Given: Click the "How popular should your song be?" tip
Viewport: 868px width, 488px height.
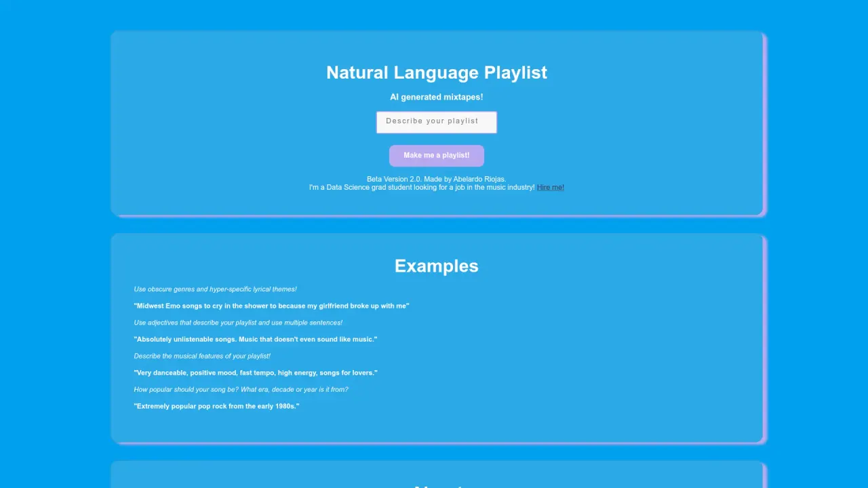Looking at the screenshot, I should coord(241,390).
